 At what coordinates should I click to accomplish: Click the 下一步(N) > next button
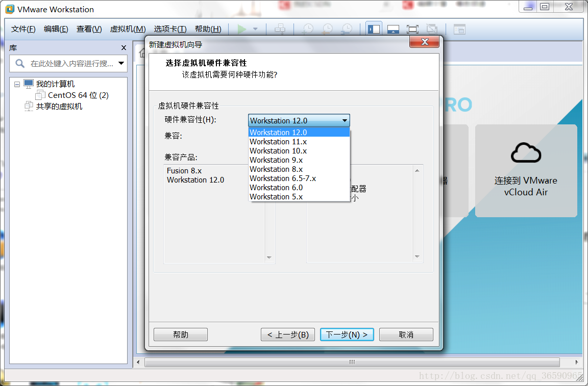(347, 334)
